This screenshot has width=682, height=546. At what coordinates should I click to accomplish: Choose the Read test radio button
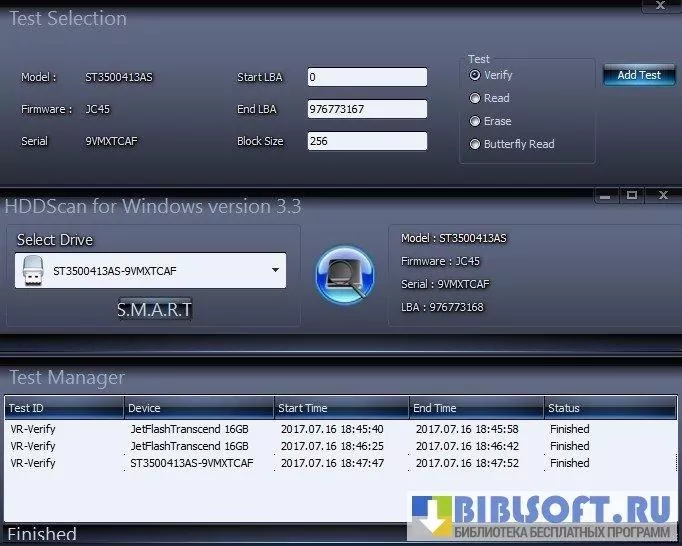pyautogui.click(x=475, y=98)
